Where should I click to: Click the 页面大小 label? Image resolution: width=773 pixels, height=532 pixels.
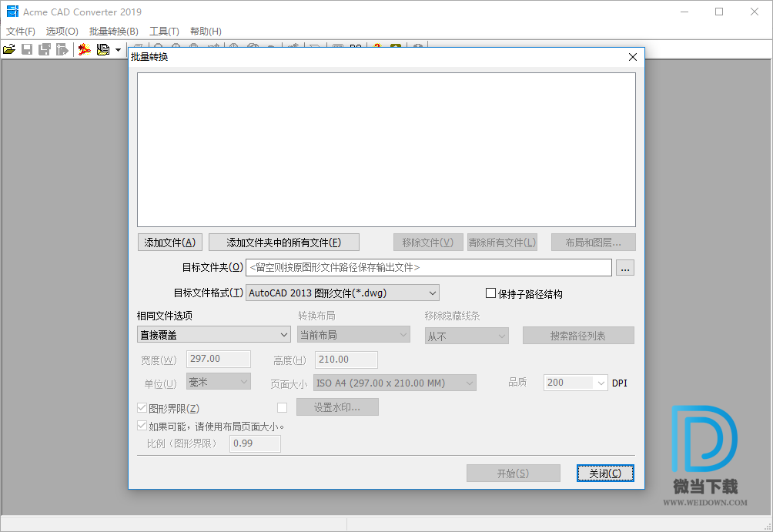pos(289,384)
